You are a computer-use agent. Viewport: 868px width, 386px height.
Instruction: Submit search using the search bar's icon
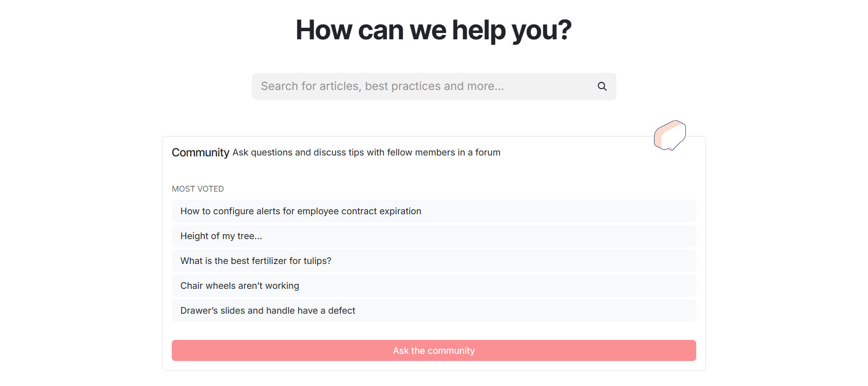point(602,86)
